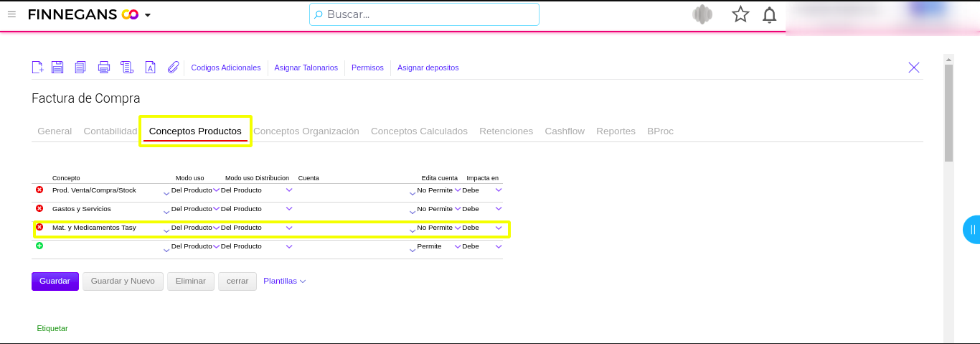Viewport: 980px width, 344px height.
Task: Open the blue side panel handle
Action: coord(971,230)
